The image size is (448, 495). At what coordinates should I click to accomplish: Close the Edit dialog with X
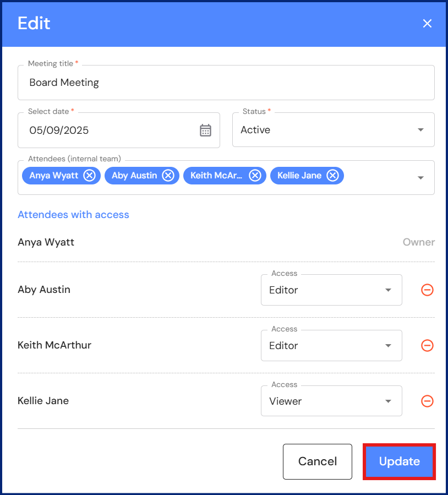tap(427, 23)
